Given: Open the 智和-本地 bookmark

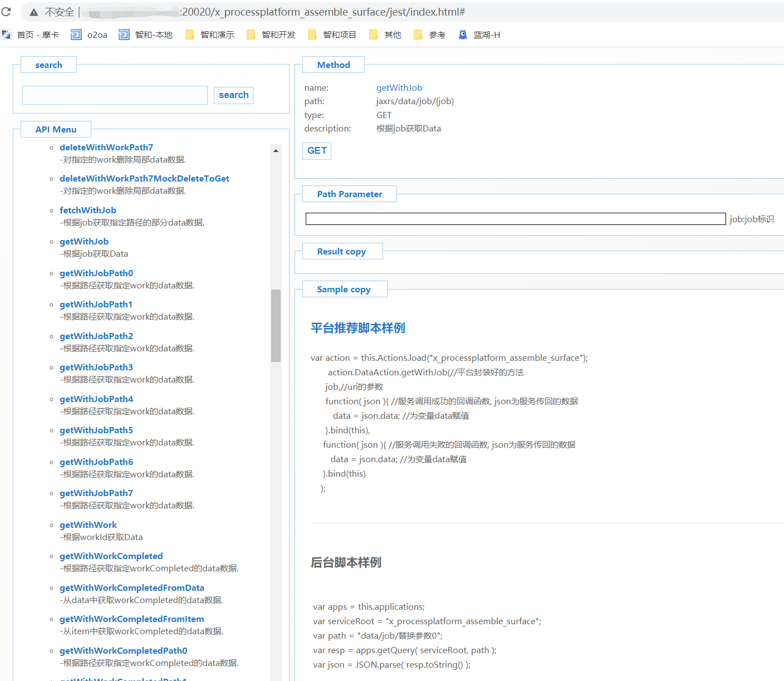Looking at the screenshot, I should pyautogui.click(x=146, y=35).
